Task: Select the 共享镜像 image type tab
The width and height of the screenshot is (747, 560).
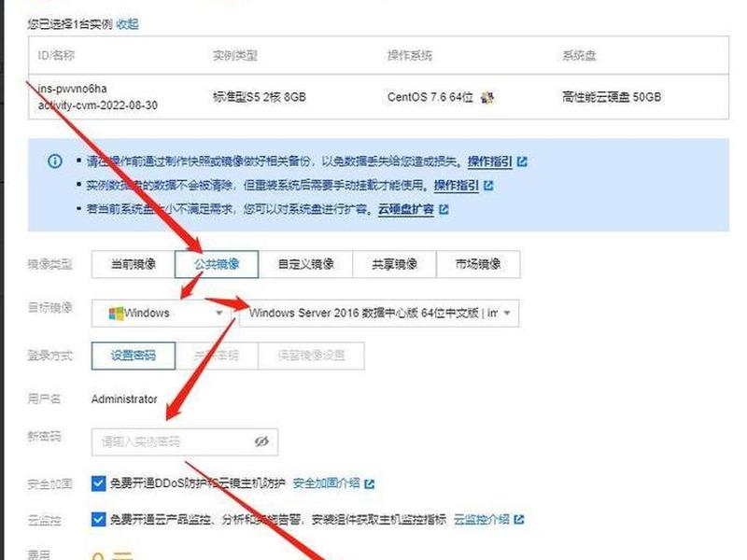Action: point(394,264)
